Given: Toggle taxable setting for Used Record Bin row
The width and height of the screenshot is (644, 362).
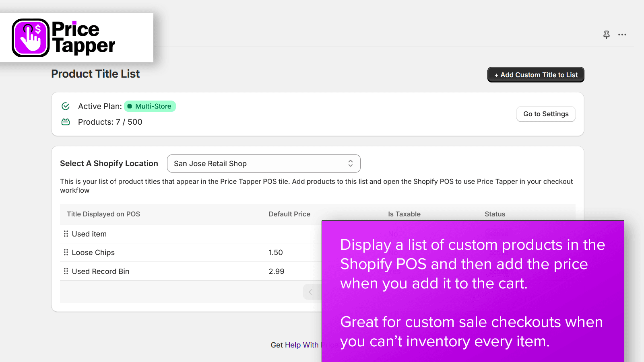Looking at the screenshot, I should click(393, 271).
